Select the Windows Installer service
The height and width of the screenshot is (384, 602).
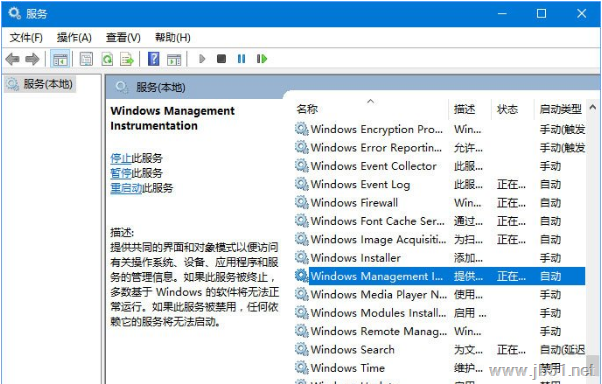click(x=440, y=258)
